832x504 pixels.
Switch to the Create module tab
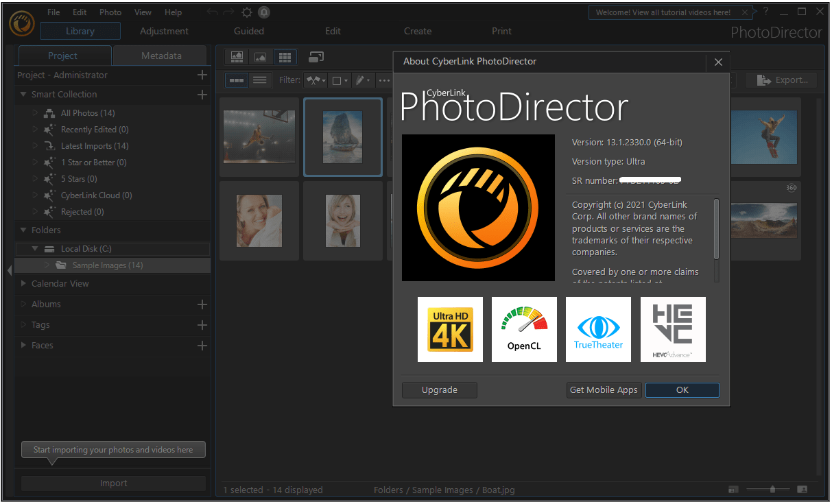[x=418, y=31]
